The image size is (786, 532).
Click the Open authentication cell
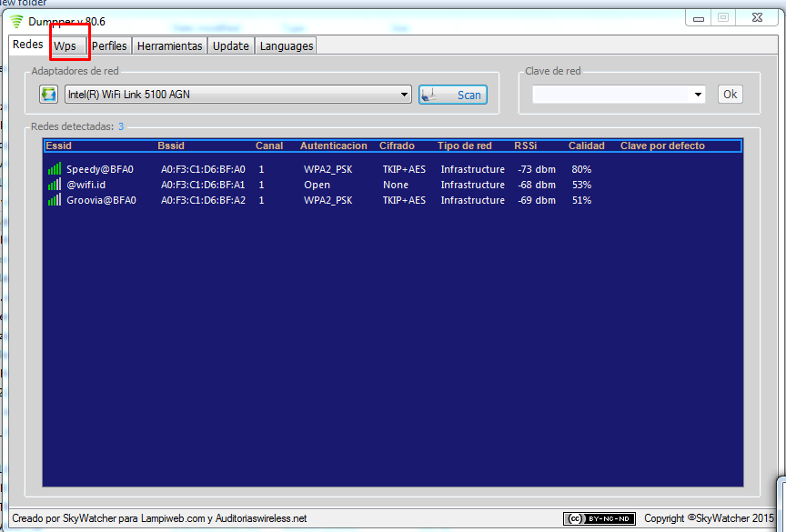pyautogui.click(x=317, y=185)
